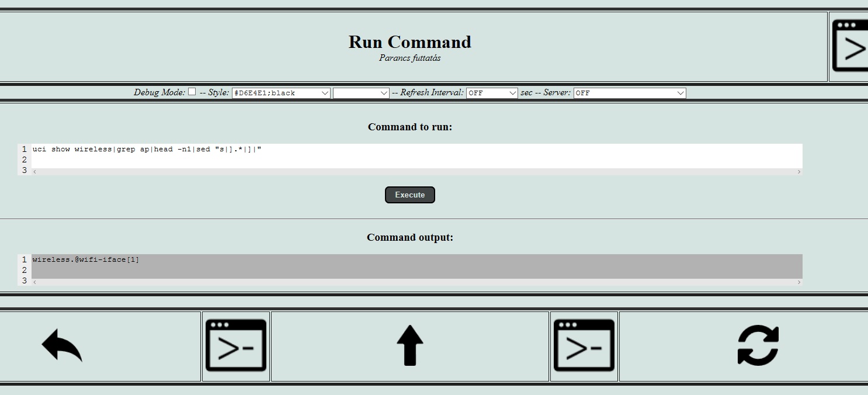Click the terminal icon next to the refresh icon
Viewport: 868px width, 395px height.
(584, 345)
